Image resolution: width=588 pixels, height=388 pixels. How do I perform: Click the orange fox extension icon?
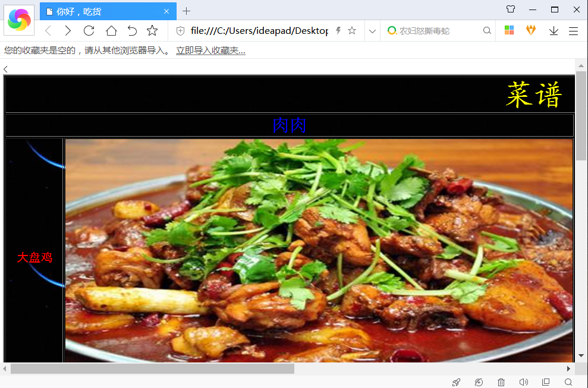531,30
